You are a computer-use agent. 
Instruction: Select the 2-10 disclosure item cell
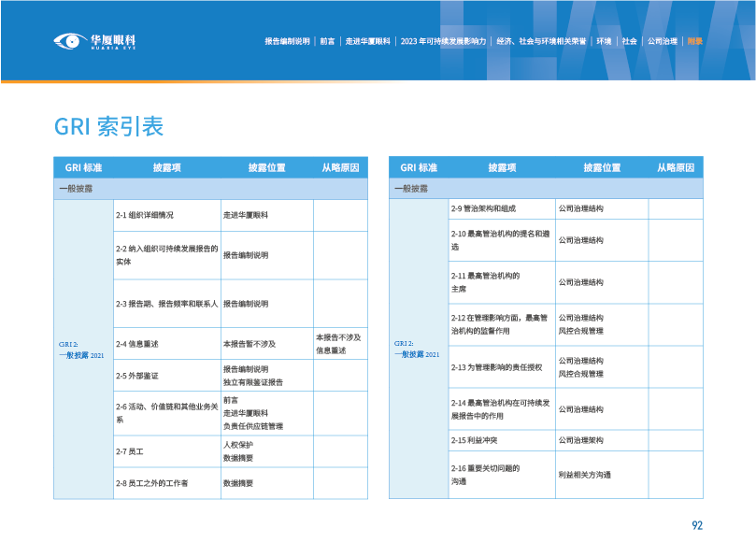pos(501,240)
